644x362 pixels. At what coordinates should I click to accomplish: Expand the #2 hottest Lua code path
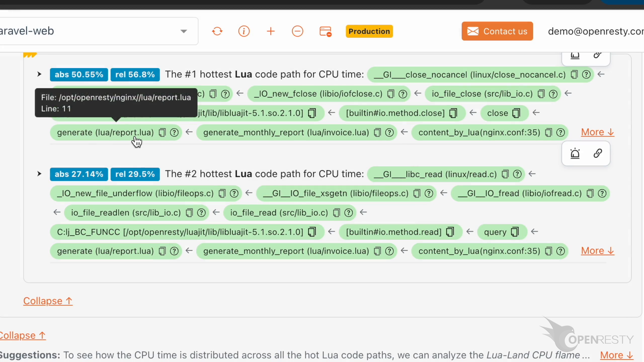click(39, 174)
